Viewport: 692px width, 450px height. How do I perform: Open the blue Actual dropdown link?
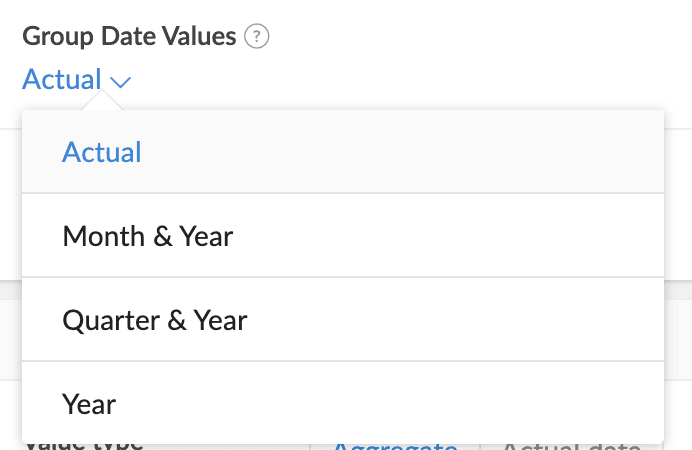point(63,80)
